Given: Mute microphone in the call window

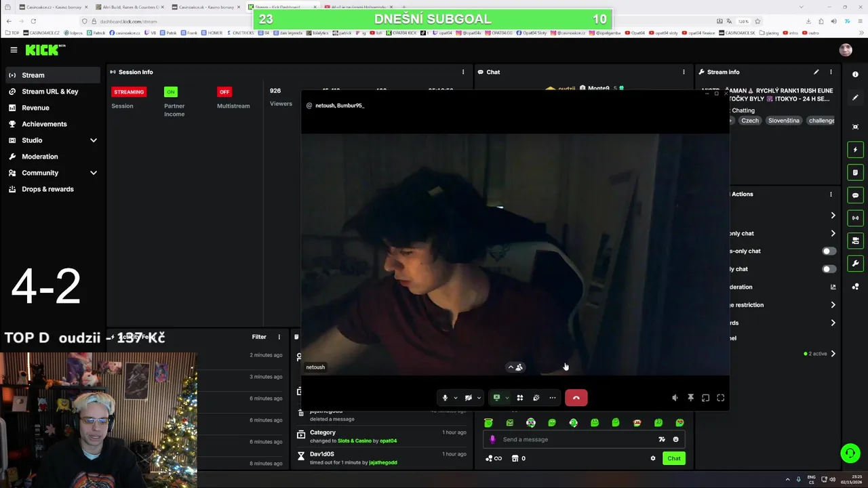Looking at the screenshot, I should point(445,398).
